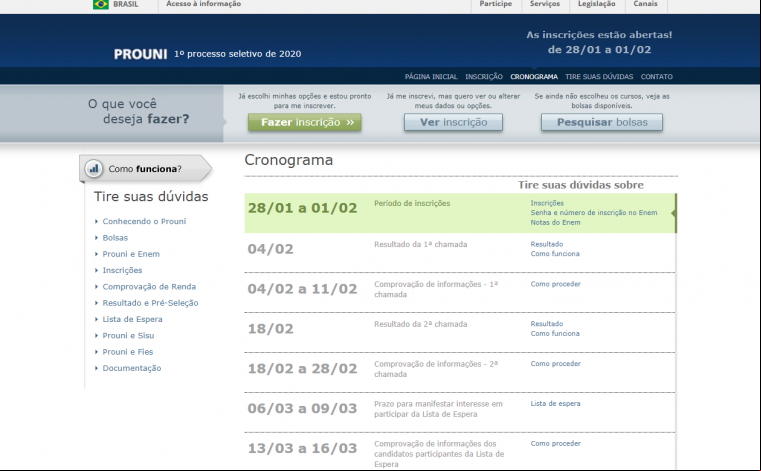This screenshot has width=761, height=471.
Task: Click the Como funciona? sidebar button
Action: coord(146,169)
